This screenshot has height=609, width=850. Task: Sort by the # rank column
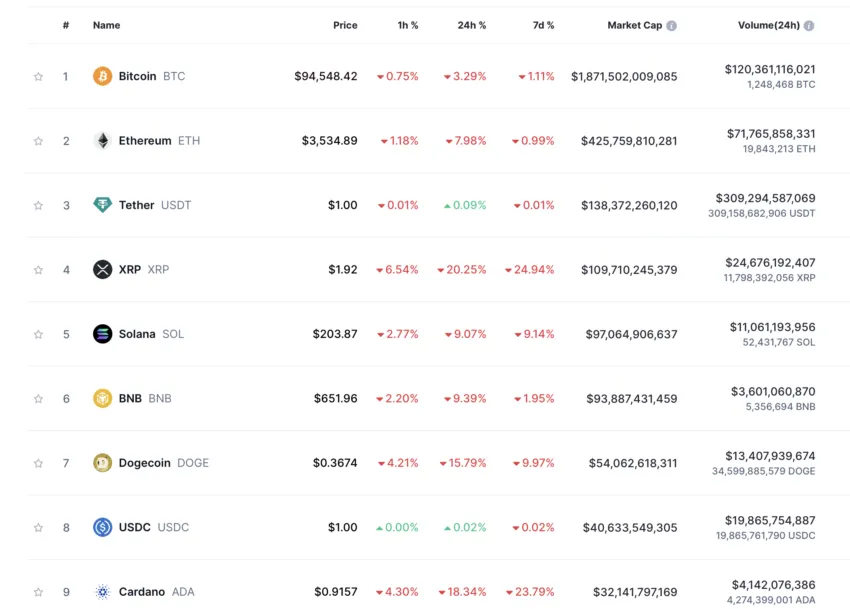point(66,26)
